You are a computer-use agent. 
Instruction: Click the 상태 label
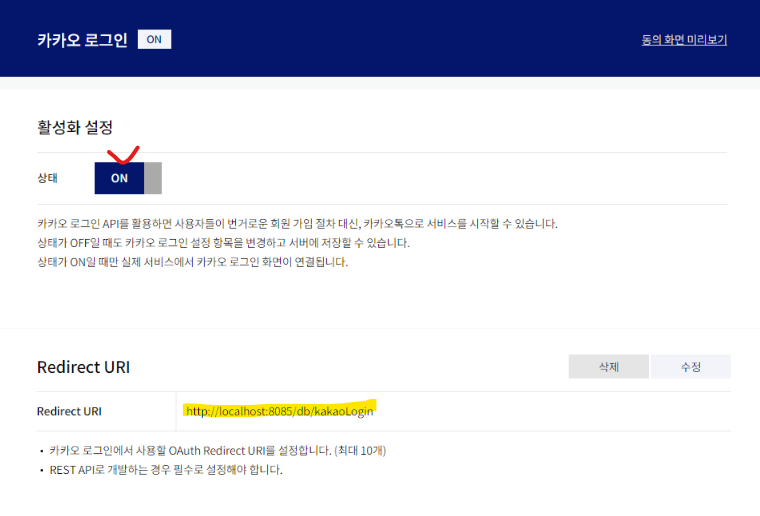coord(48,178)
